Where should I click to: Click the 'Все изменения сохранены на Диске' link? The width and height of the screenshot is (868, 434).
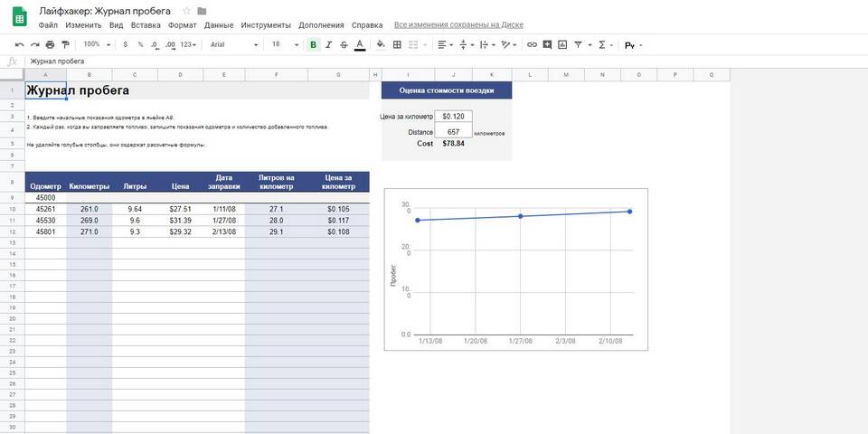click(458, 25)
